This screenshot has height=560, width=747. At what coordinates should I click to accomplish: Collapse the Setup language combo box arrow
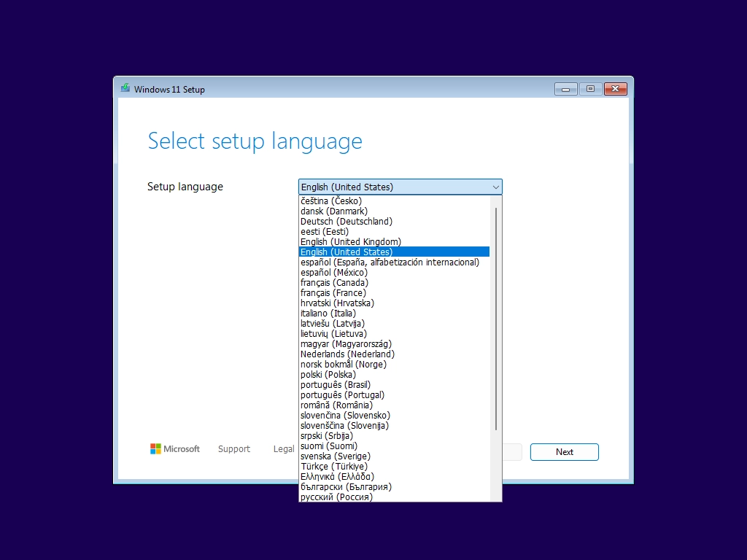tap(495, 187)
